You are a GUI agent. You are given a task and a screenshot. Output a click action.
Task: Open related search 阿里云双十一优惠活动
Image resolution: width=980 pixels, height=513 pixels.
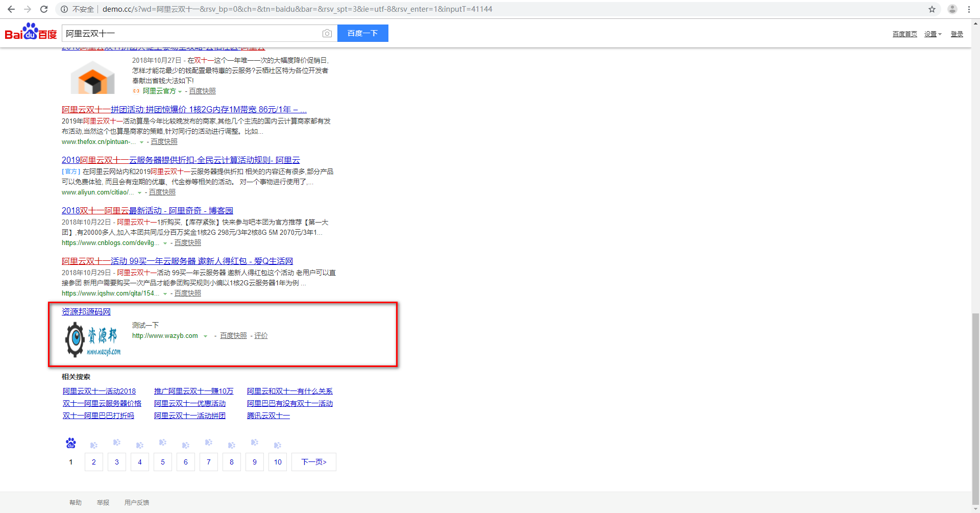tap(190, 403)
